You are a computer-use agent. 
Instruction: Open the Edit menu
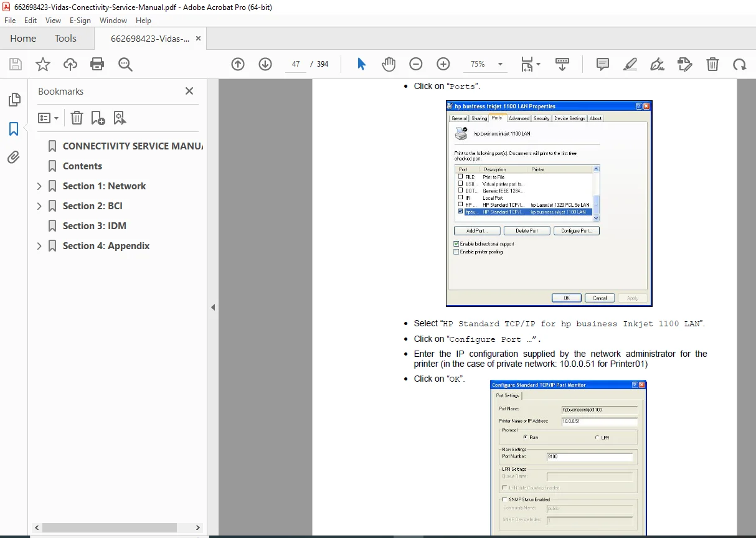tap(30, 21)
